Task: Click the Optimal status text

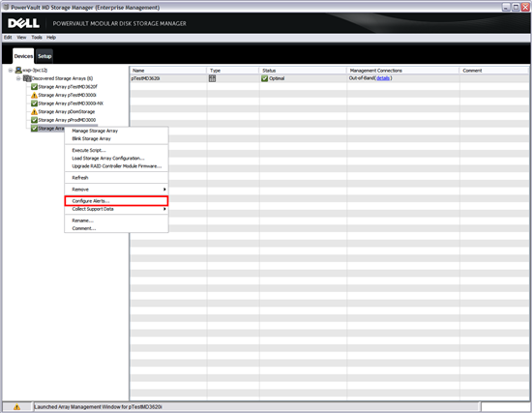Action: (x=277, y=78)
